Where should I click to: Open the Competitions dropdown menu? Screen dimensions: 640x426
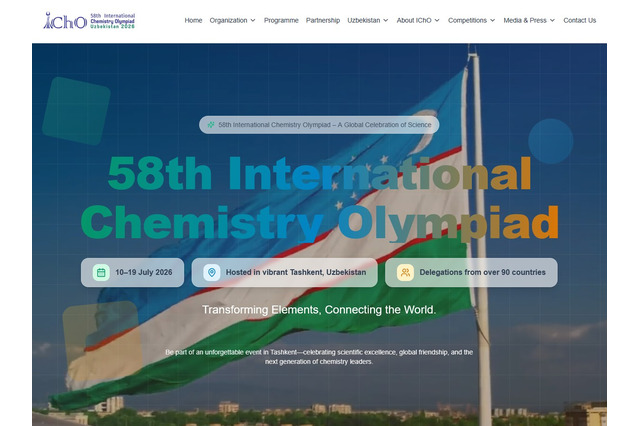472,20
